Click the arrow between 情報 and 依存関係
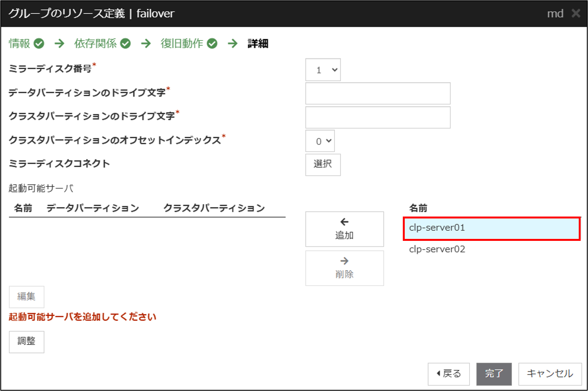 point(59,43)
